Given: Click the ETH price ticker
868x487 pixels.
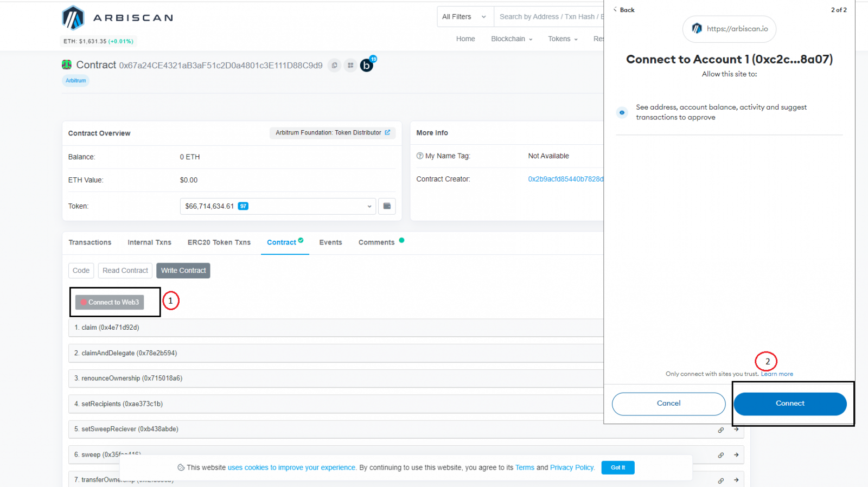Looking at the screenshot, I should (98, 41).
